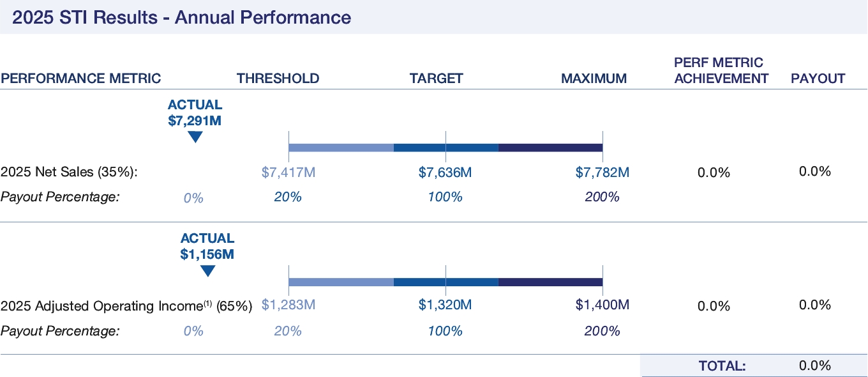Click the TOTAL label in the summary row

point(722,366)
